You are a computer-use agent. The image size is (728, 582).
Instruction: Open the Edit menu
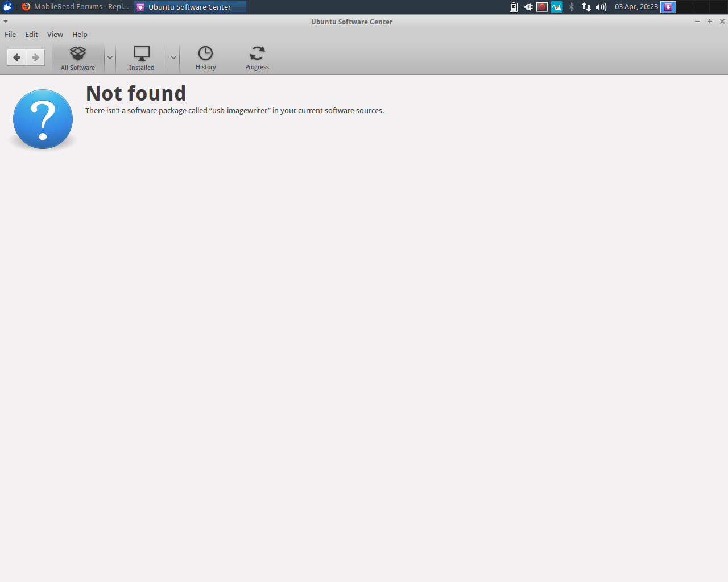pos(31,34)
